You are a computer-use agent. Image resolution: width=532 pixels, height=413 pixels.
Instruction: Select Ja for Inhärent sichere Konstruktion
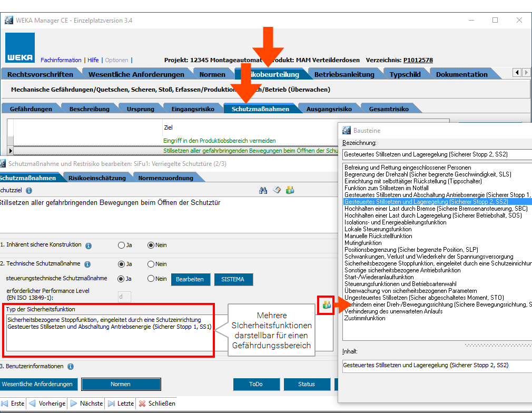(122, 245)
